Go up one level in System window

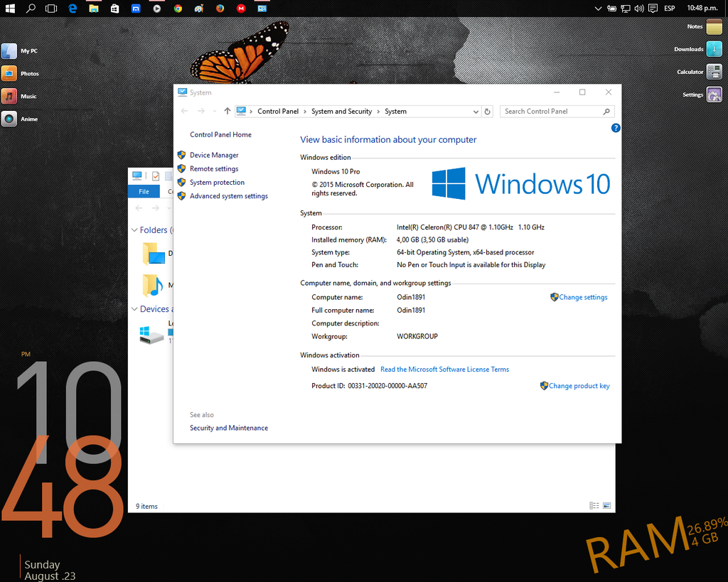227,111
